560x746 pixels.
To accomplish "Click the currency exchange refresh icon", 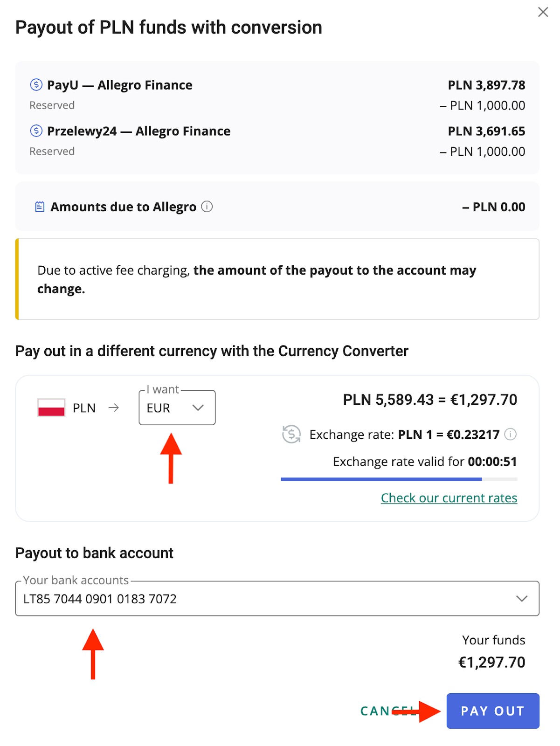I will click(291, 435).
